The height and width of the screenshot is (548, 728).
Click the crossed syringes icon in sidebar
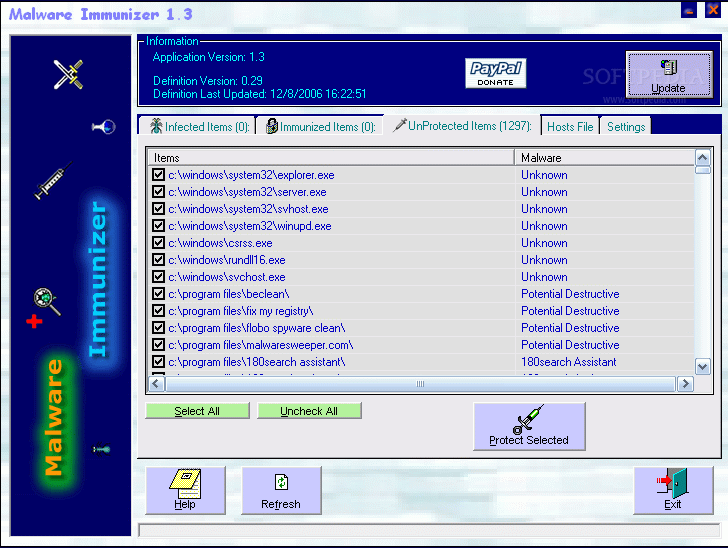(68, 73)
